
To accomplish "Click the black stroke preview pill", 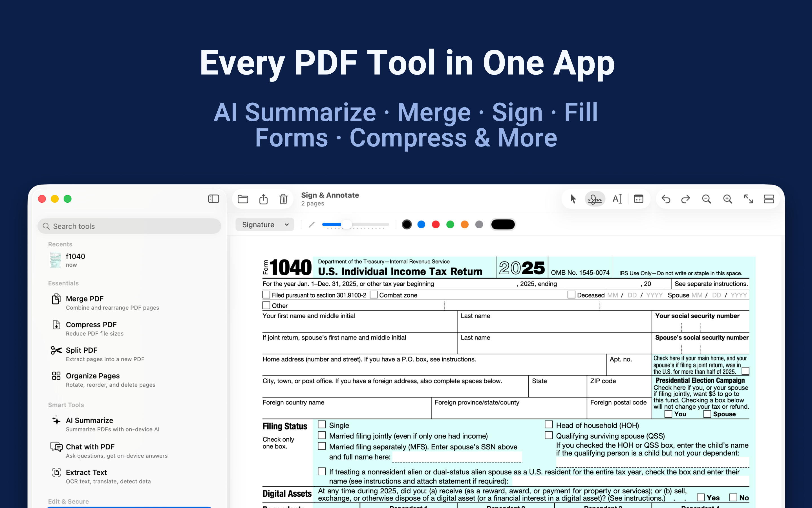I will [x=503, y=224].
